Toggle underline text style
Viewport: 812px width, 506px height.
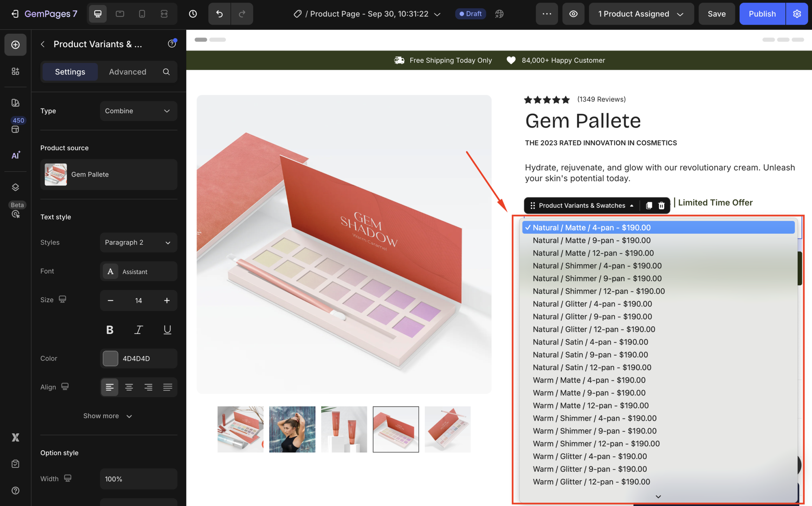point(167,330)
